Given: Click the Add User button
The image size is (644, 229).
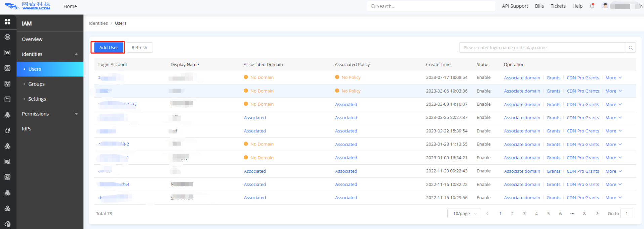Looking at the screenshot, I should coord(108,47).
